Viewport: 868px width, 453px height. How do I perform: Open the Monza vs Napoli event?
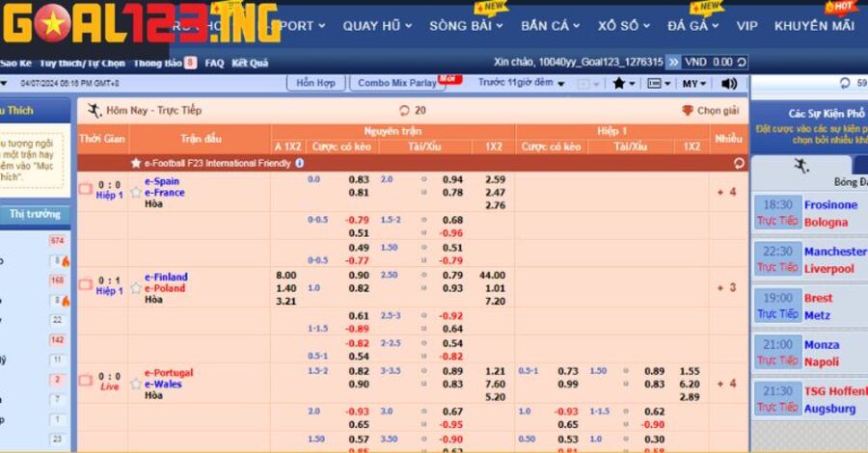coord(810,353)
